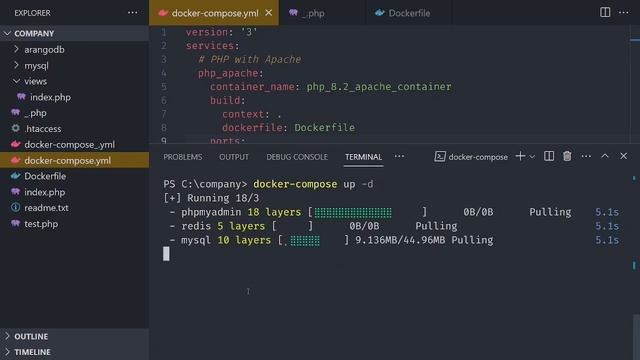
Task: Click the terminal shell icon beside docker-compose
Action: coord(440,156)
